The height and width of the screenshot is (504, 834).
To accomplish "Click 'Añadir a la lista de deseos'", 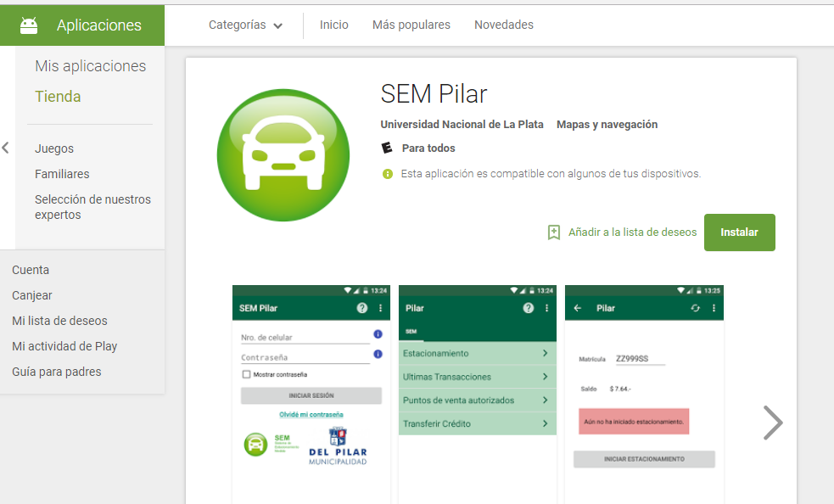I will [x=632, y=232].
